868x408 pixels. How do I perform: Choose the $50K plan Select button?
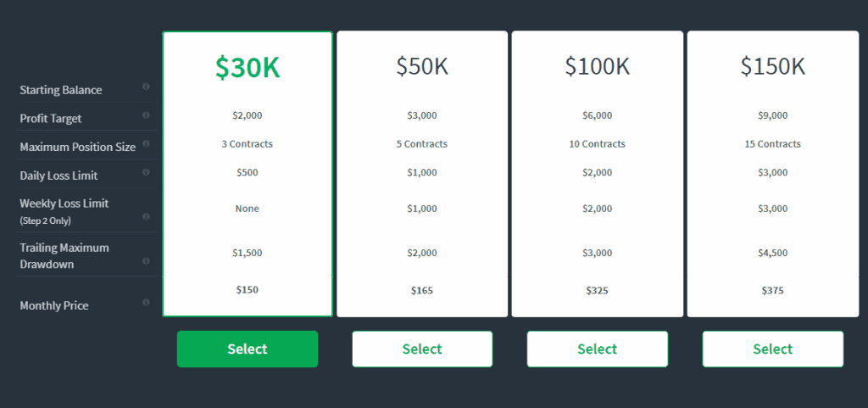pyautogui.click(x=422, y=349)
